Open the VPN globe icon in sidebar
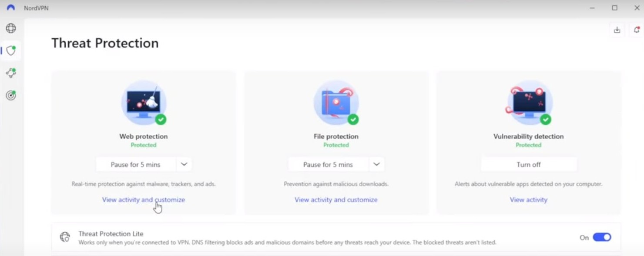The image size is (644, 256). [11, 28]
